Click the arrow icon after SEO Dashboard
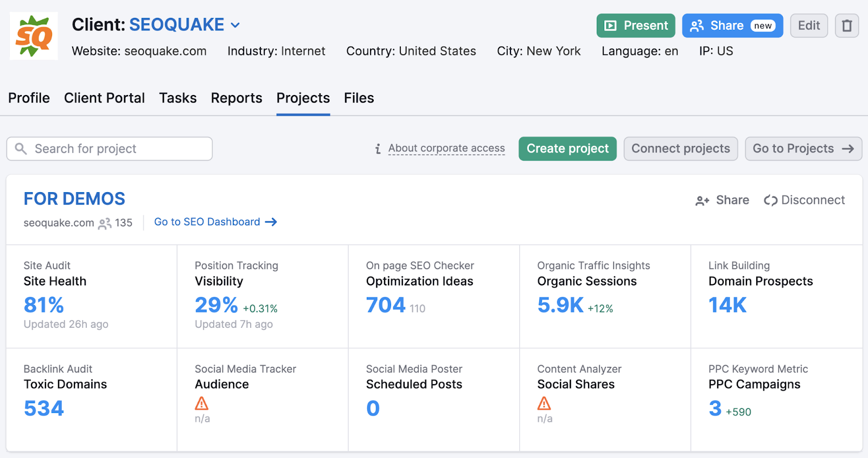This screenshot has width=868, height=458. (x=271, y=222)
